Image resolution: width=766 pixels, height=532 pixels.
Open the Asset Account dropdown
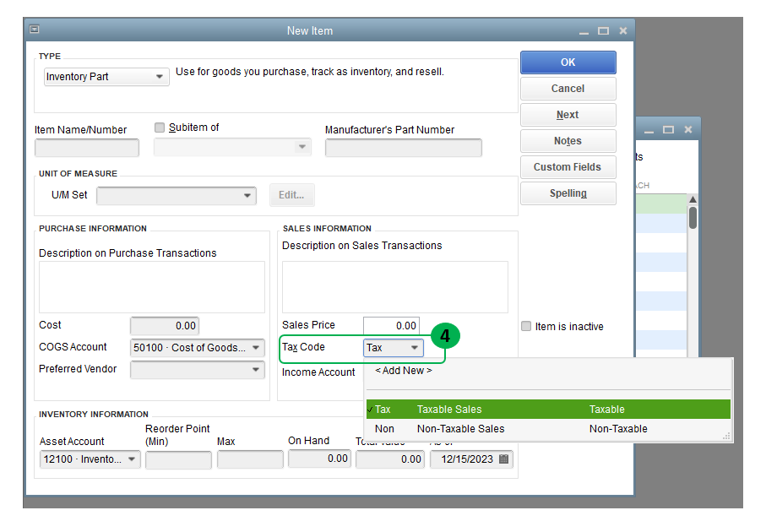pos(132,459)
